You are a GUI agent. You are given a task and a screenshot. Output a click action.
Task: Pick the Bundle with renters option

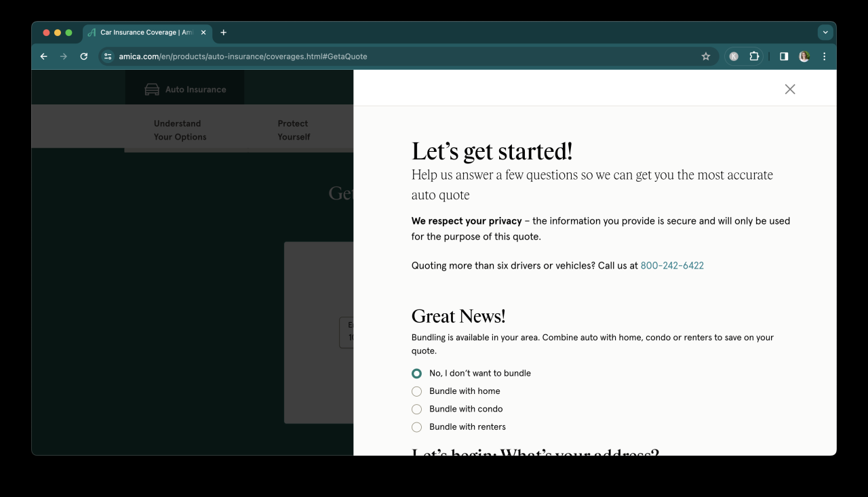[x=416, y=427]
